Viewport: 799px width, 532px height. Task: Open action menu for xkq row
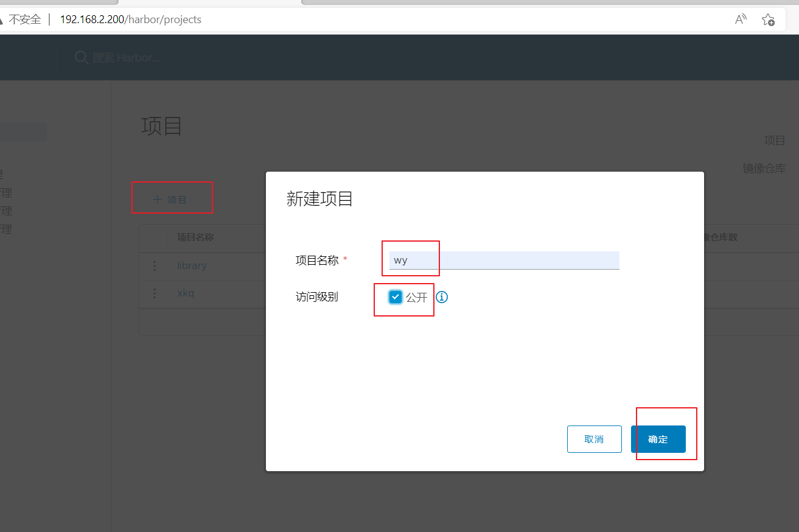(x=154, y=293)
